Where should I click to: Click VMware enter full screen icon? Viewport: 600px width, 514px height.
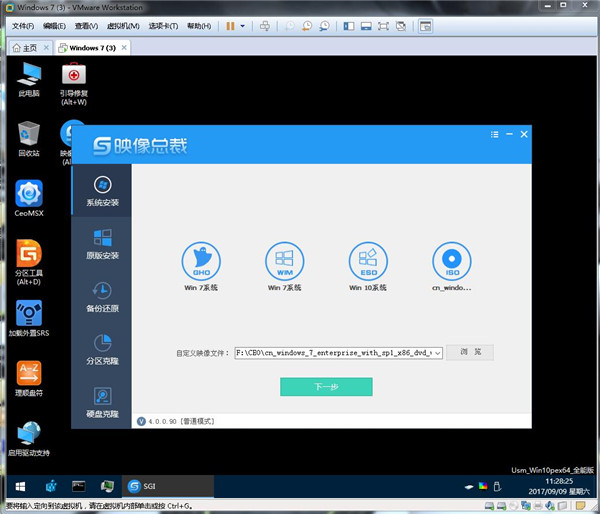tap(383, 26)
